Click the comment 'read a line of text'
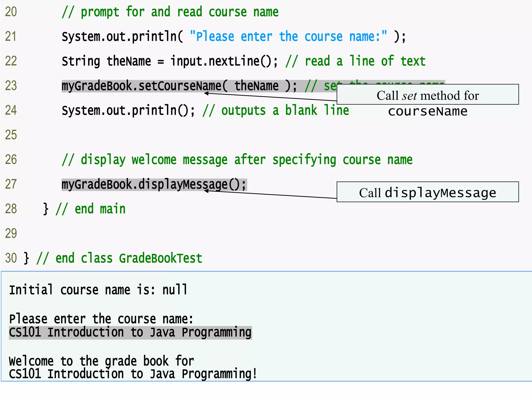The height and width of the screenshot is (399, 532). (x=356, y=61)
